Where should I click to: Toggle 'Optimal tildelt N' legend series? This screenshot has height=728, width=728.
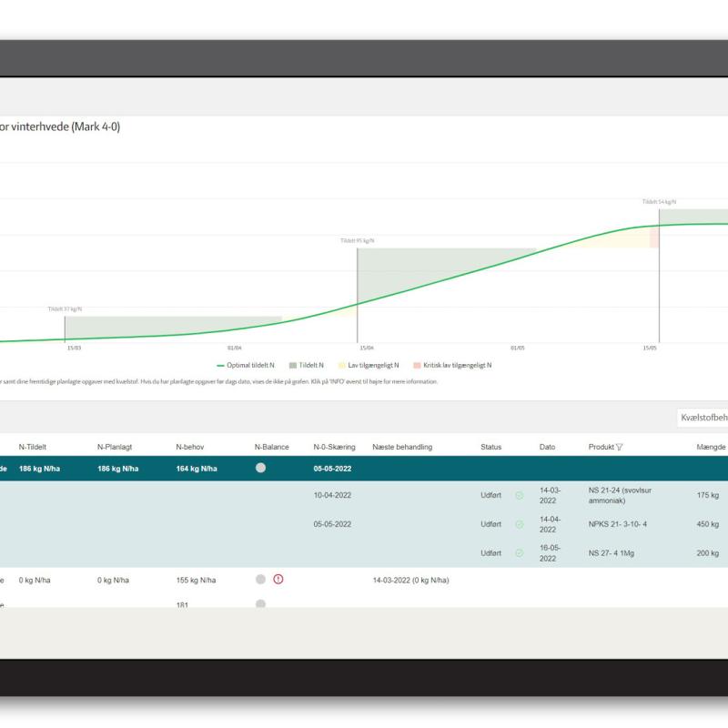click(246, 366)
